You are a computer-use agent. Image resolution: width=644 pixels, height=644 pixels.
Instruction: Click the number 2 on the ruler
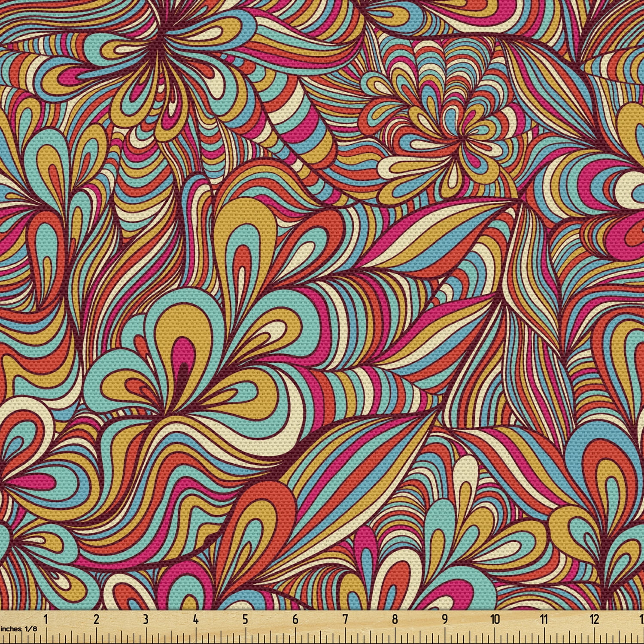96,619
